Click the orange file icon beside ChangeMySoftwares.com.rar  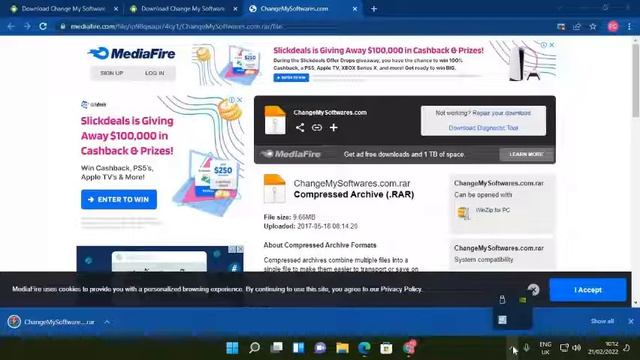coord(275,188)
